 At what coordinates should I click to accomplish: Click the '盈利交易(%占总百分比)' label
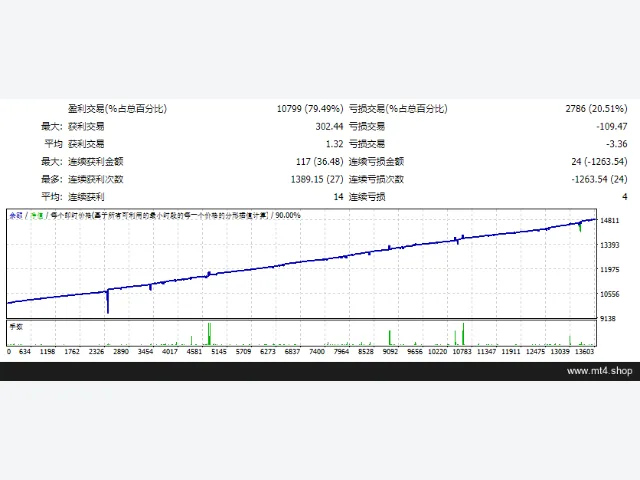tap(117, 109)
